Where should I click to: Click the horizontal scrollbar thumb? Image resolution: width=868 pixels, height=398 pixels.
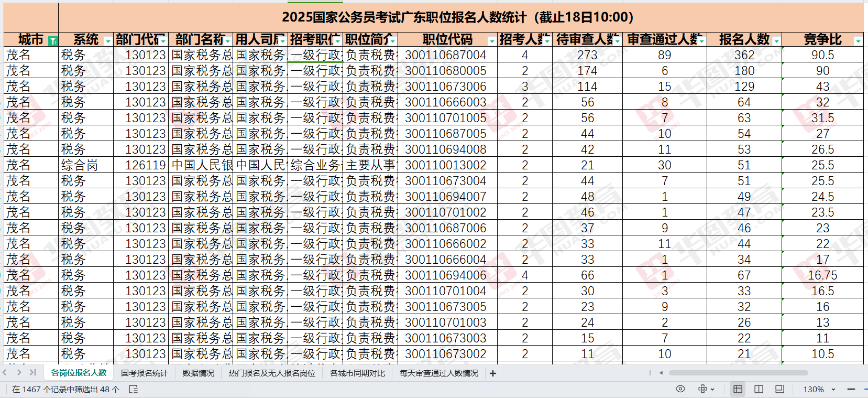[x=738, y=373]
